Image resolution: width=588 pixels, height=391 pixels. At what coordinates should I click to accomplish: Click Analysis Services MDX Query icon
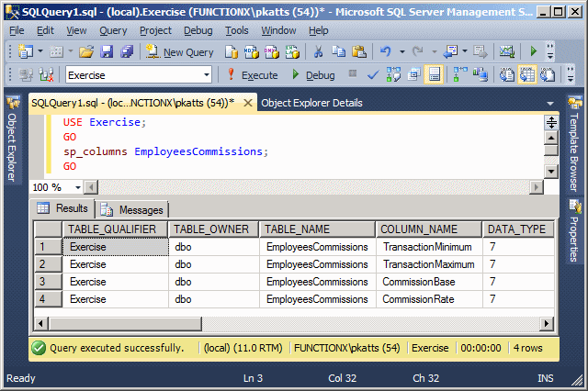coord(251,51)
